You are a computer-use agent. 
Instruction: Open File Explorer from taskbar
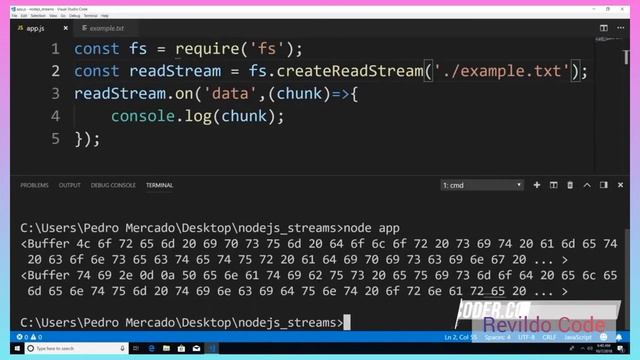(x=167, y=349)
